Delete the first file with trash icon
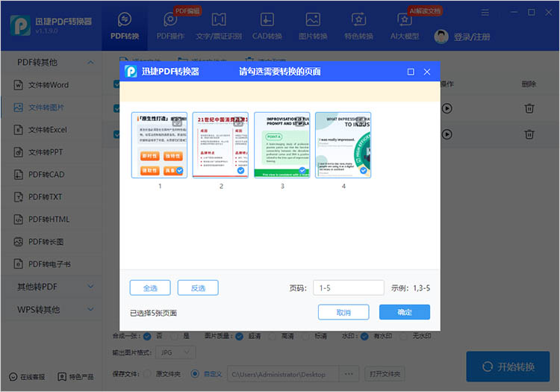 point(529,108)
